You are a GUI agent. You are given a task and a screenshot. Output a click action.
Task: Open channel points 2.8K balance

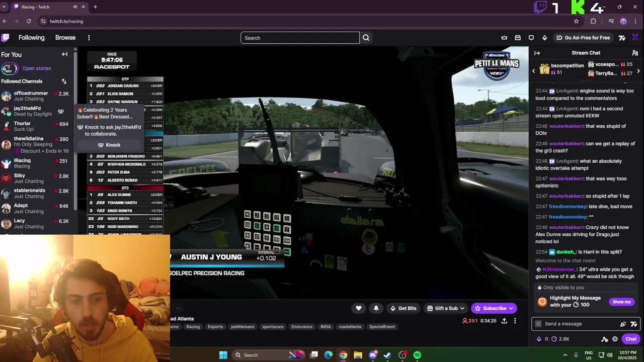(560, 339)
